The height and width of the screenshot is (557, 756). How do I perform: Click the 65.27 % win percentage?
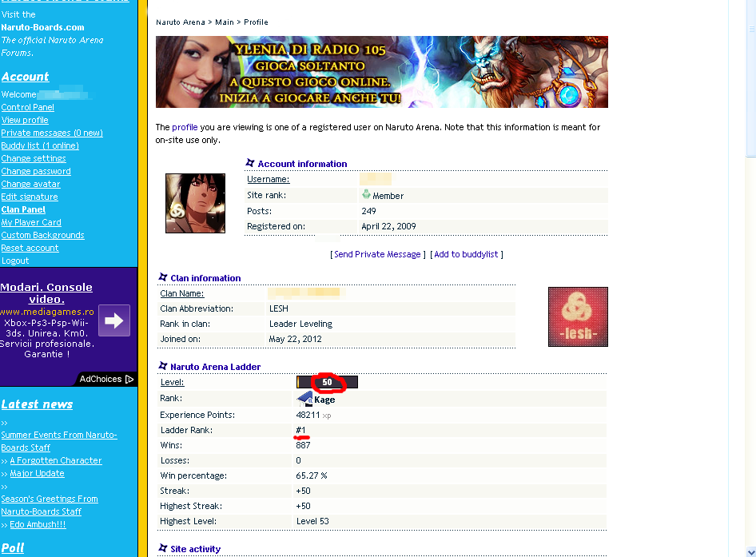click(x=312, y=475)
